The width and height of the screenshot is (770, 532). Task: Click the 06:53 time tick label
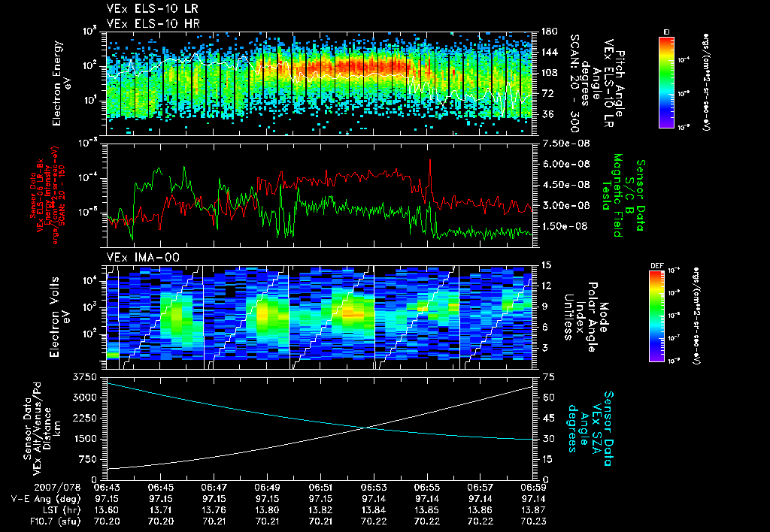click(x=374, y=488)
